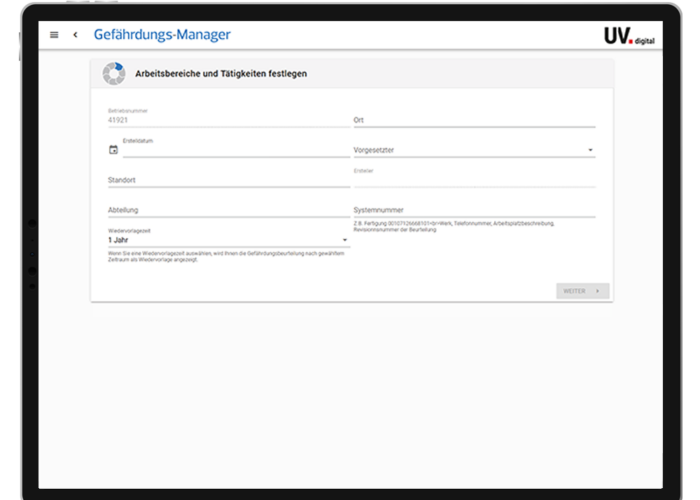Viewport: 700px width, 500px height.
Task: Click the heading Arbeitsbereiche und Tätigkeiten festlegen
Action: click(221, 74)
